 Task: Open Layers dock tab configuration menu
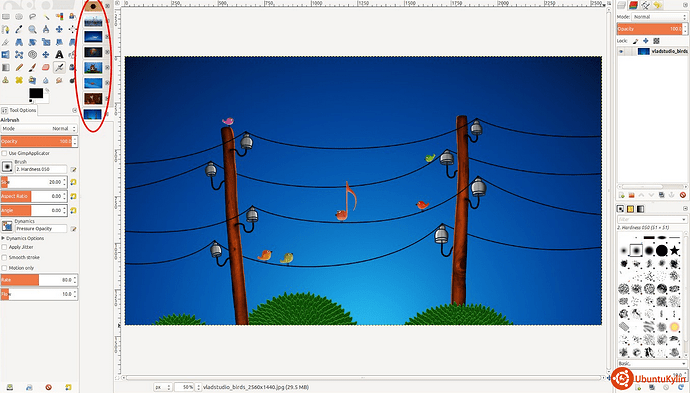point(685,4)
